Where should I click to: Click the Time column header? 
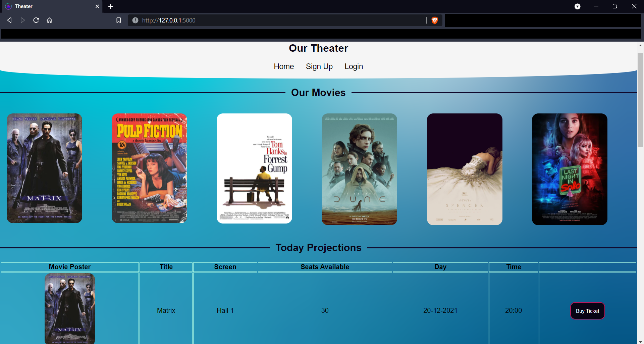pos(514,267)
